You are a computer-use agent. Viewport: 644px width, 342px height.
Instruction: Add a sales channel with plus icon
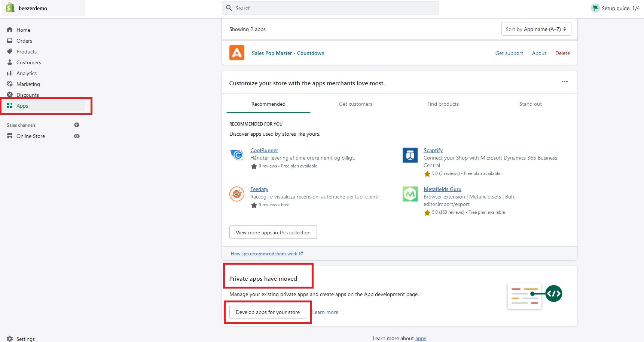coord(77,125)
